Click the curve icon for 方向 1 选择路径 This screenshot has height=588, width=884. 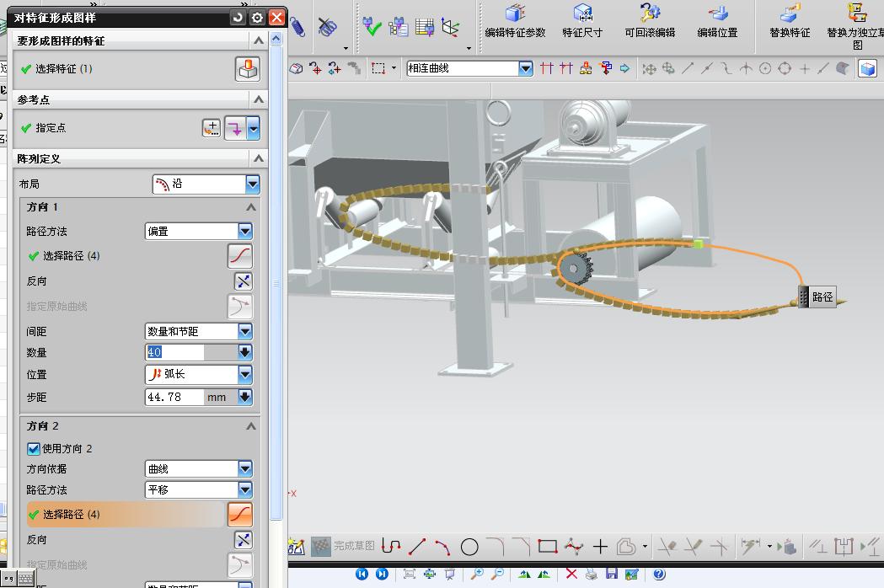240,256
